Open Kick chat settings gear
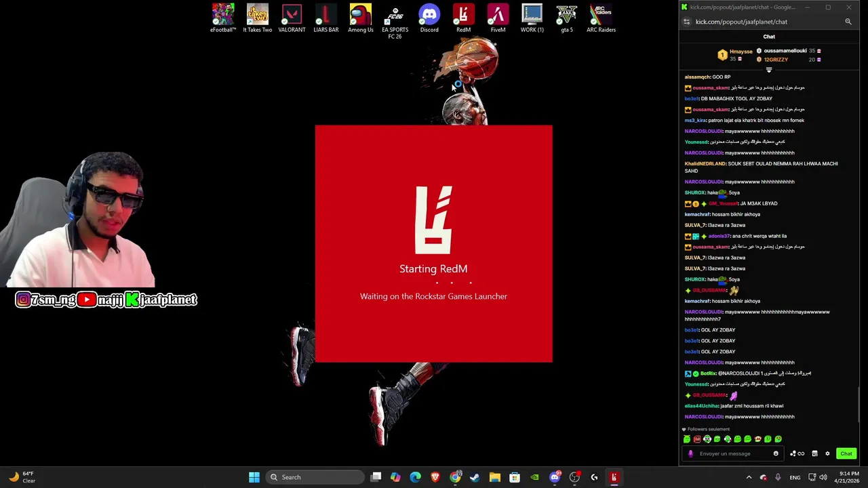Screen dimensions: 868x488 [x=827, y=453]
